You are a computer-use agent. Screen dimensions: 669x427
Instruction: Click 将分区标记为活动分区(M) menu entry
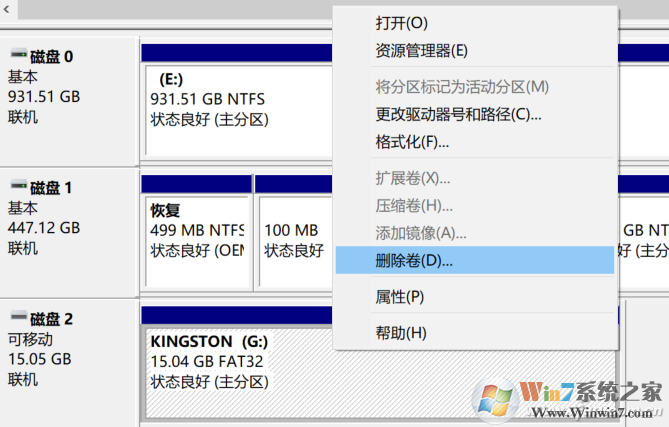tap(462, 87)
